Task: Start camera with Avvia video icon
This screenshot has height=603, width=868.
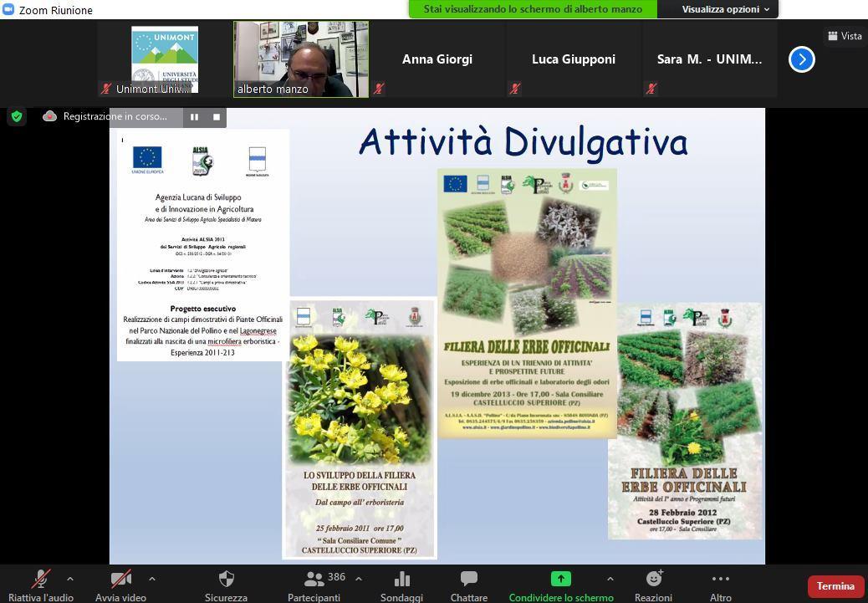Action: tap(120, 580)
